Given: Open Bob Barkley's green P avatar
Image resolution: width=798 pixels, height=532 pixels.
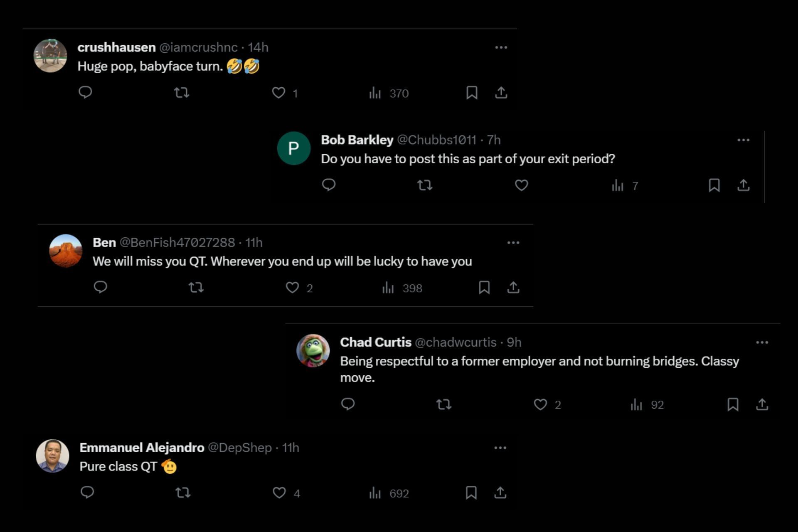Looking at the screenshot, I should click(x=293, y=148).
